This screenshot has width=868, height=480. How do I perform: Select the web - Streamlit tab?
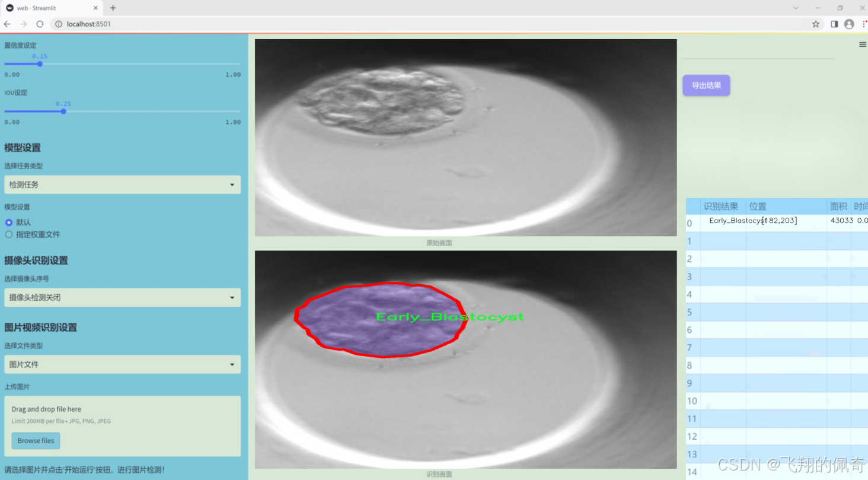(52, 8)
